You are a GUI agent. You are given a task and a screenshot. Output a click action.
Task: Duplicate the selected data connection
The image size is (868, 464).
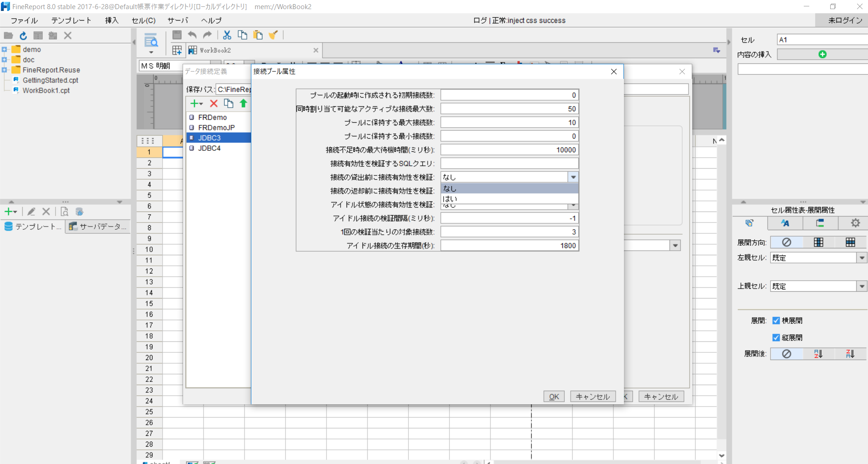[x=229, y=103]
